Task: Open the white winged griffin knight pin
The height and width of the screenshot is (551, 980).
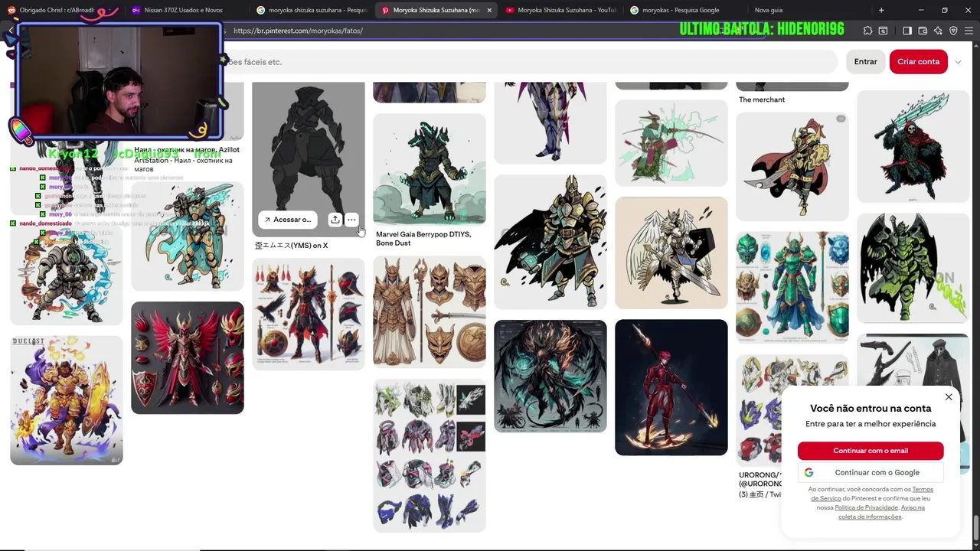Action: click(x=671, y=253)
